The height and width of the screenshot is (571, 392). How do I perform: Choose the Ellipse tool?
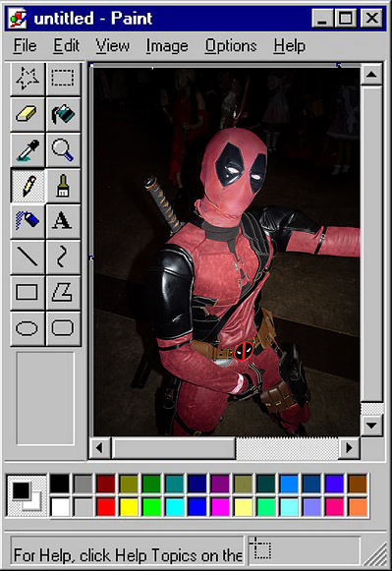[x=28, y=328]
